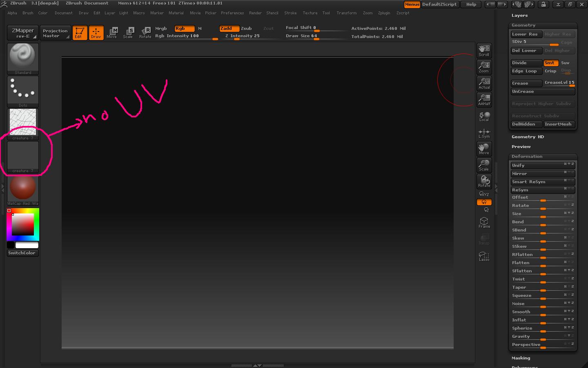Viewport: 588px width, 368px height.
Task: Click the Zoom canvas navigation icon
Action: pos(484,67)
